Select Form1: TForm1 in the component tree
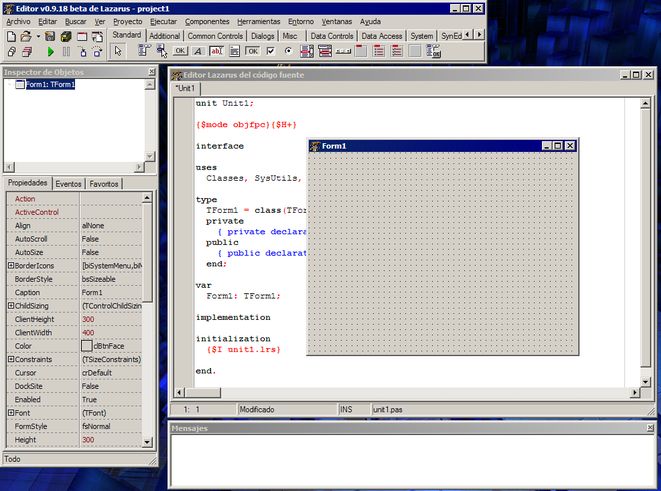Screen dimensions: 661x491 tap(50, 84)
